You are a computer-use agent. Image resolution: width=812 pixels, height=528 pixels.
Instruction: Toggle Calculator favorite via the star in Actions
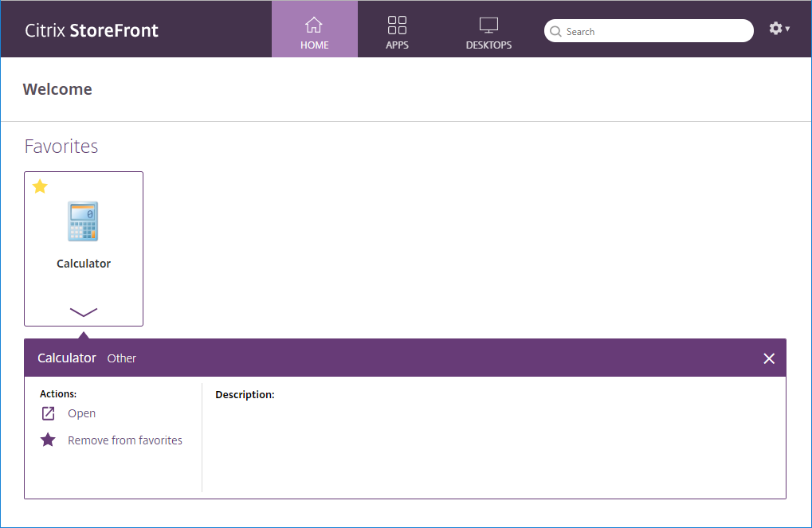[47, 439]
